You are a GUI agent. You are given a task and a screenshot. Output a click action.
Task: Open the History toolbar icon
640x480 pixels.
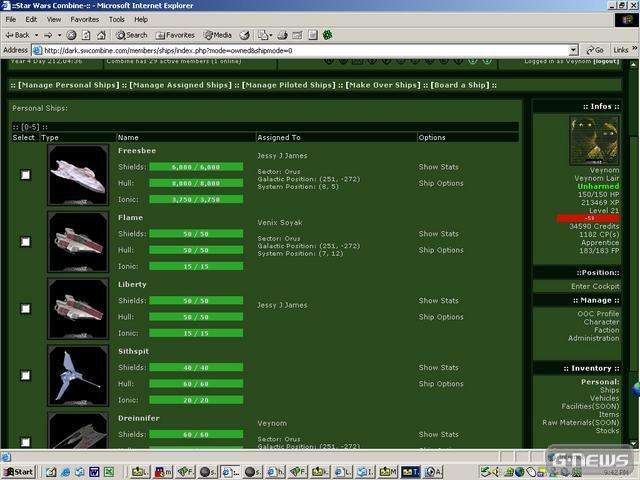click(x=244, y=35)
